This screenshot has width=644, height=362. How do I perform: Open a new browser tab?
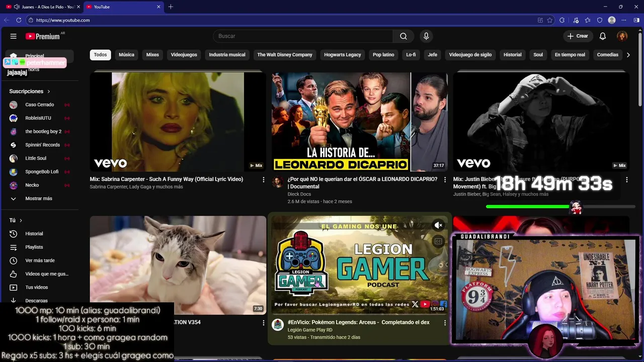pos(171,7)
